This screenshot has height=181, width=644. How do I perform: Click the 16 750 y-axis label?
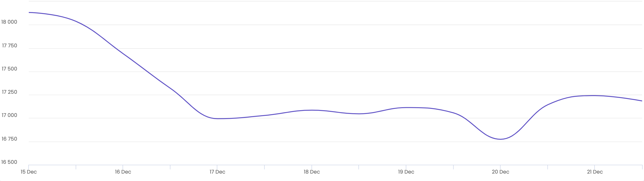(x=10, y=139)
